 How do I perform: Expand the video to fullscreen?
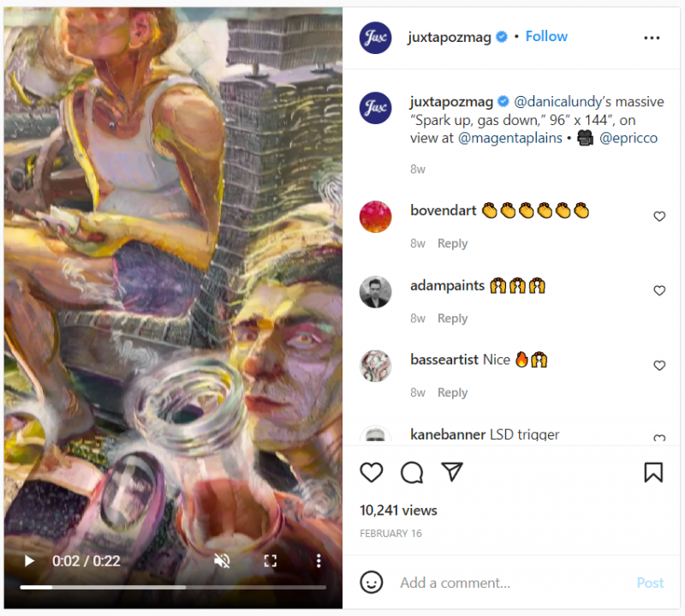271,561
